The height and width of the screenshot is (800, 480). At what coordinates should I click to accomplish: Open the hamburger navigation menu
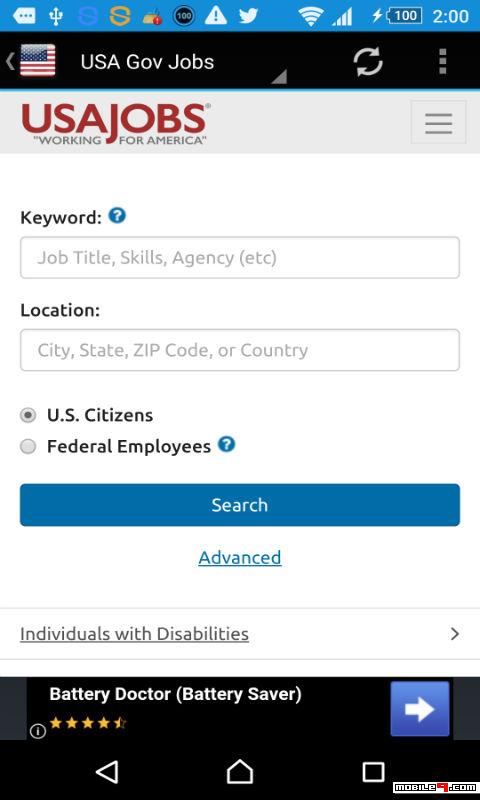pos(438,122)
